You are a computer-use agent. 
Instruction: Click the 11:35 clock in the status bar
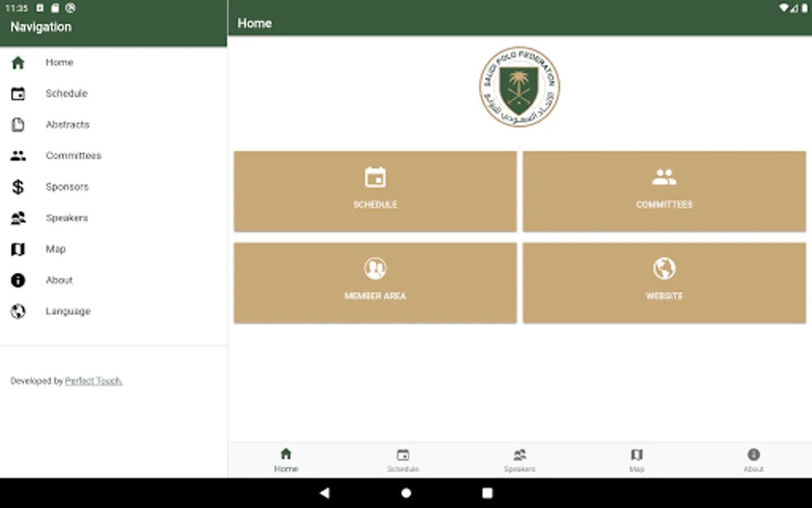17,8
